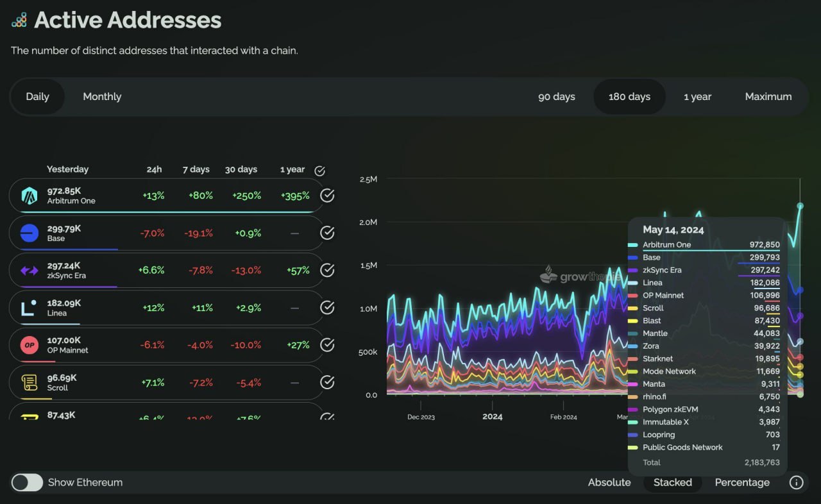Click the Base 299.79K value
821x504 pixels.
click(64, 228)
